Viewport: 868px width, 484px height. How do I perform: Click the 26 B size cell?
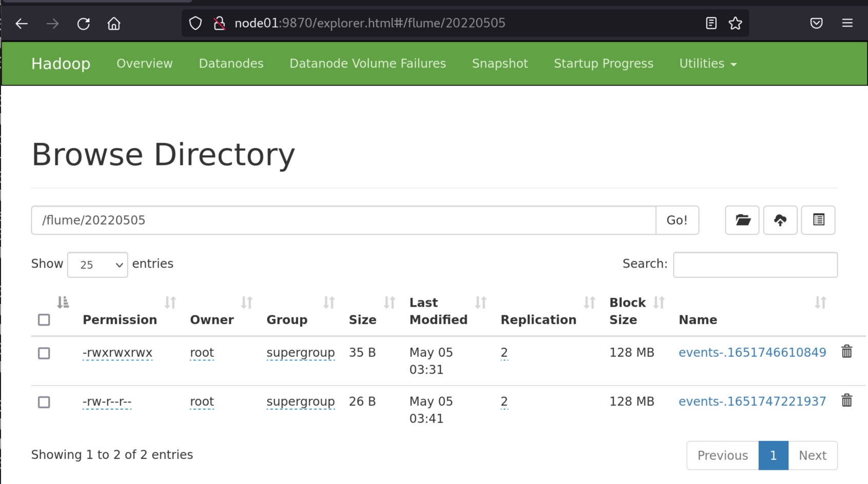pos(362,401)
